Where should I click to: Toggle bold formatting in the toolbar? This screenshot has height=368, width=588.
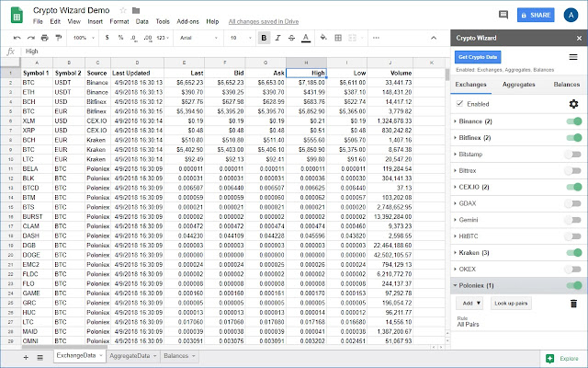pyautogui.click(x=265, y=38)
